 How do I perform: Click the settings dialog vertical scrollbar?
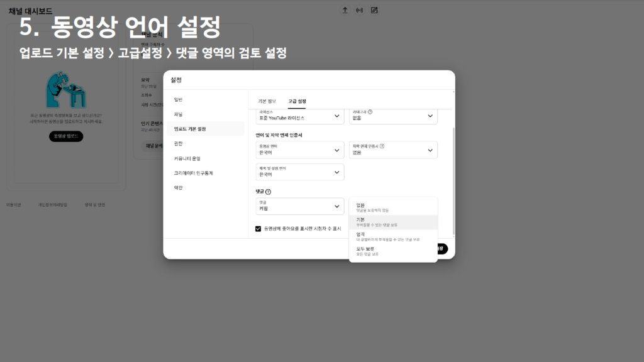453,180
